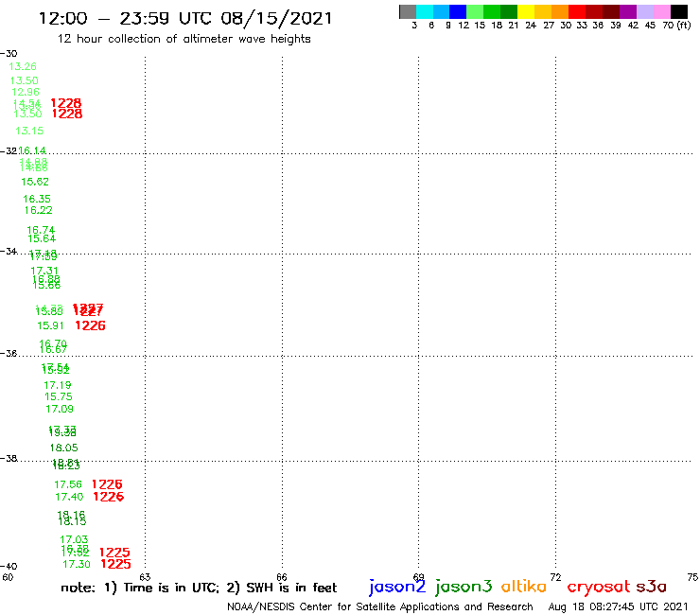
Task: Click the bright red color scale swatch
Action: pyautogui.click(x=577, y=11)
